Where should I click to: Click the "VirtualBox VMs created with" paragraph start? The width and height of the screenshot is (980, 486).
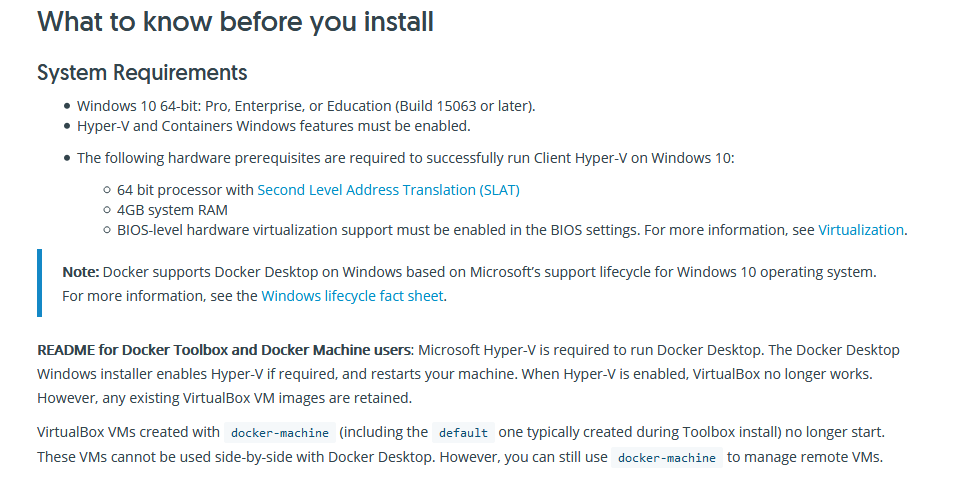pos(128,432)
